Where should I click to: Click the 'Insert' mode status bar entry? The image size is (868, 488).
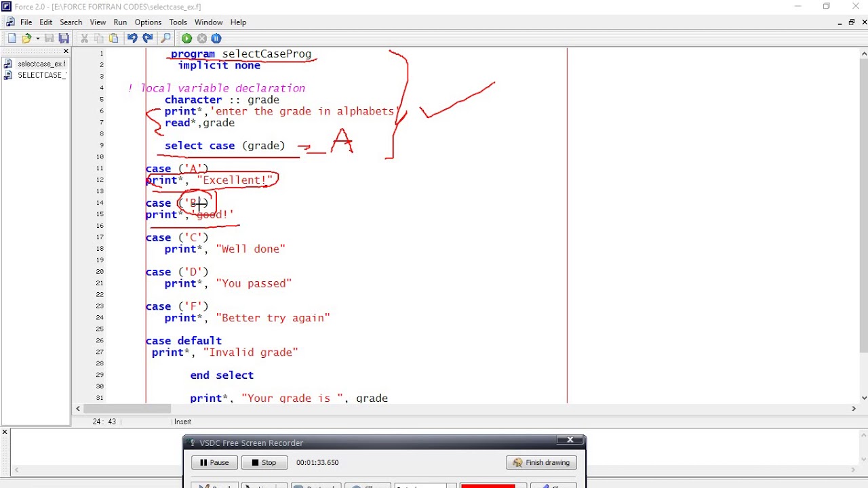[182, 422]
